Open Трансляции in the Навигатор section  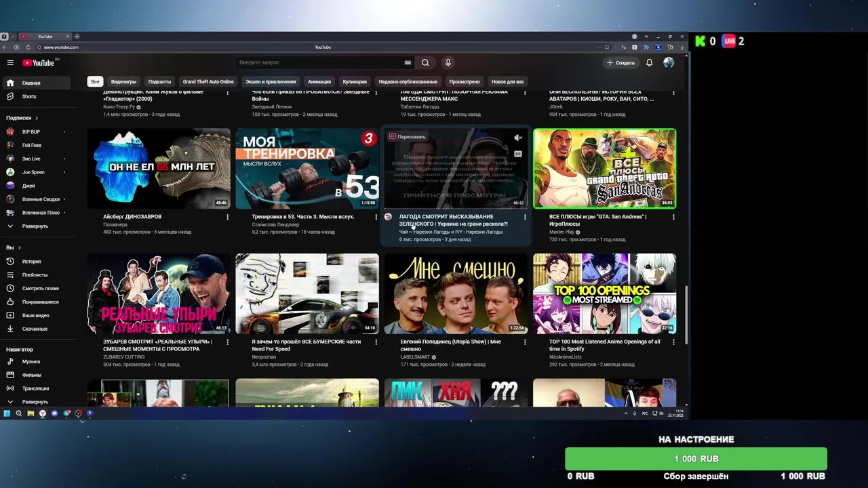pyautogui.click(x=35, y=388)
